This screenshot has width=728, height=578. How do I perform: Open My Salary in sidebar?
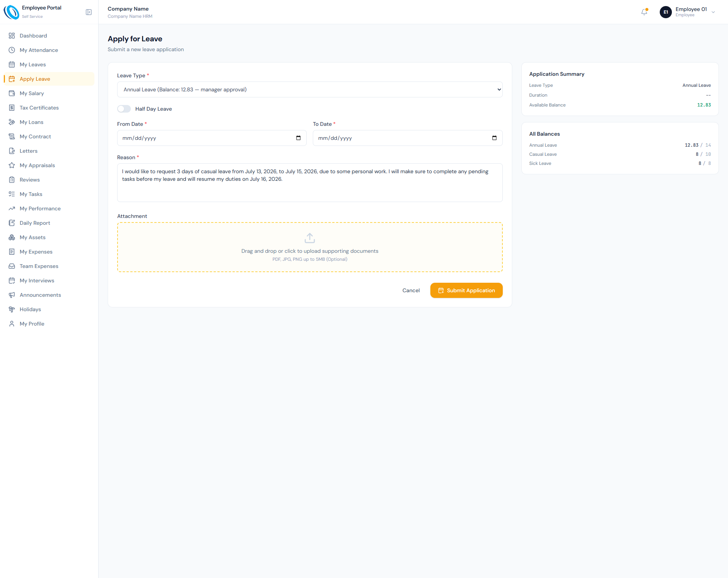(49, 93)
